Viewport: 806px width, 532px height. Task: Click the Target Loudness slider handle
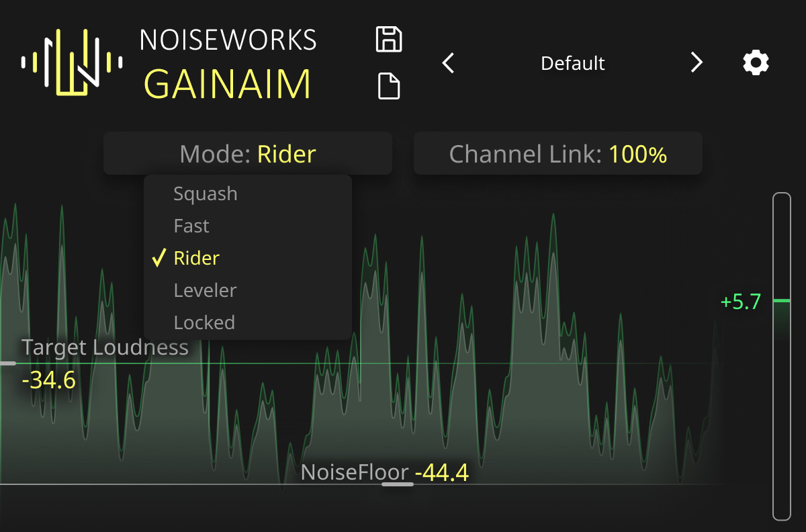7,363
